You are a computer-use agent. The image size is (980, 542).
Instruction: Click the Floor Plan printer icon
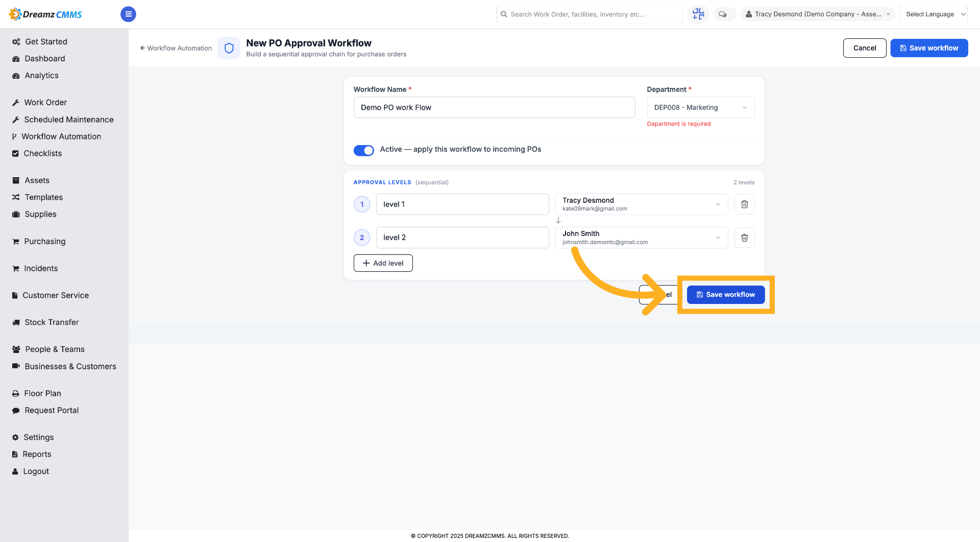tap(16, 393)
